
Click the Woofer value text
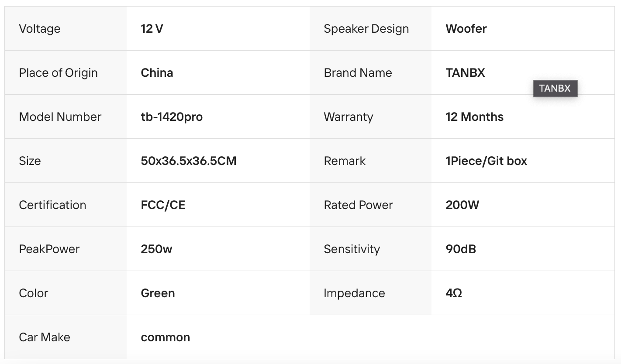click(466, 29)
